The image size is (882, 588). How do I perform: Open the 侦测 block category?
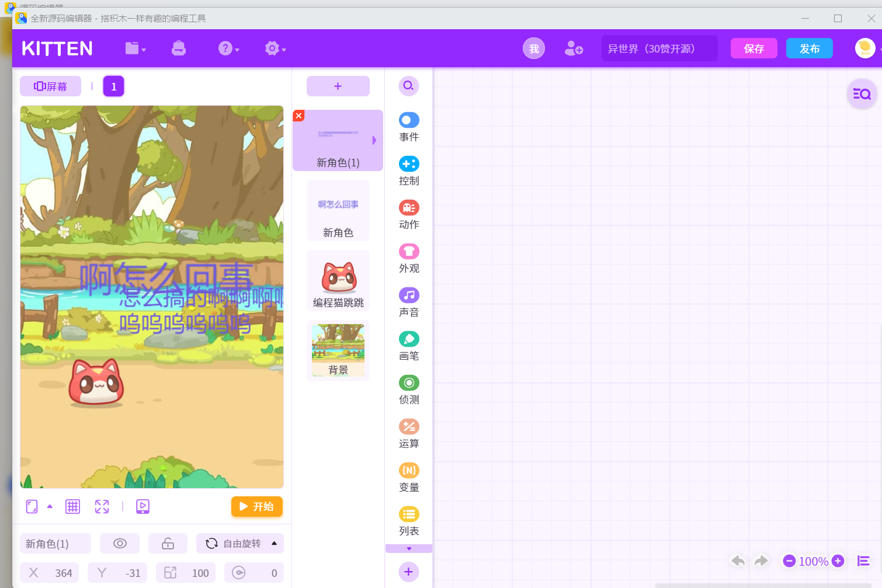click(x=409, y=391)
